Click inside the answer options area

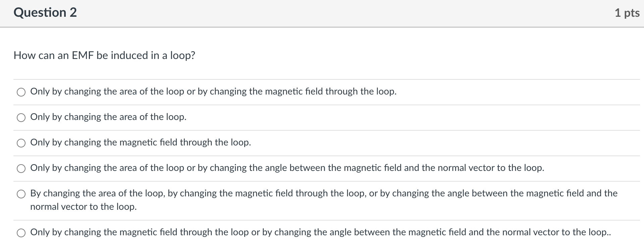[x=322, y=154]
